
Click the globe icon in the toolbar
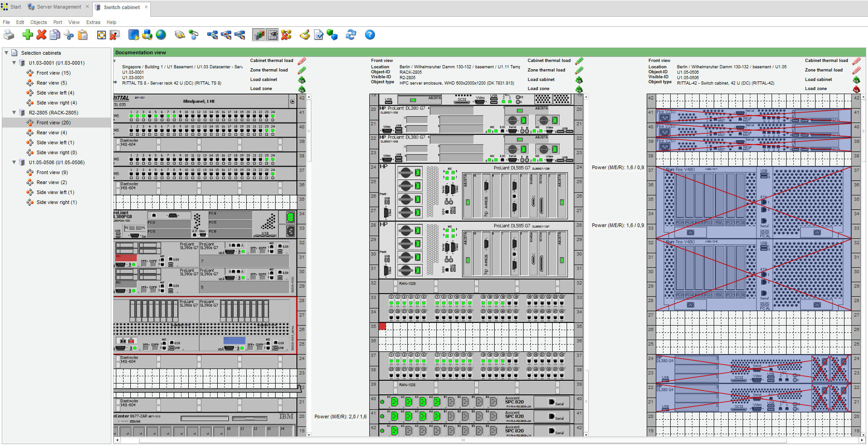161,35
